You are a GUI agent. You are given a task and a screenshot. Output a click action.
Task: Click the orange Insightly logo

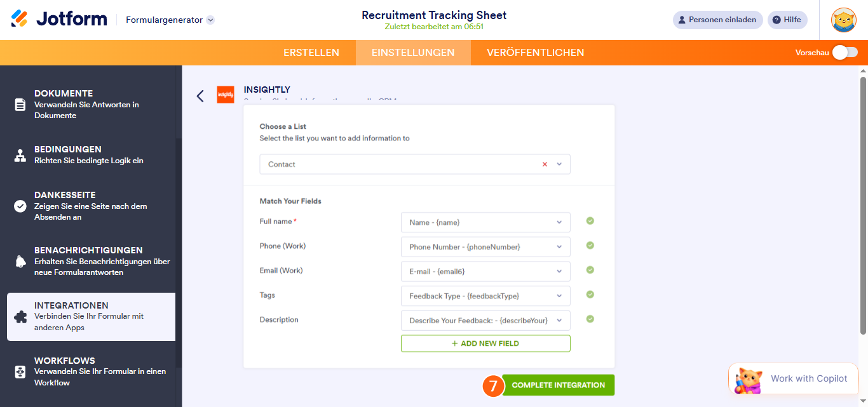click(x=225, y=94)
